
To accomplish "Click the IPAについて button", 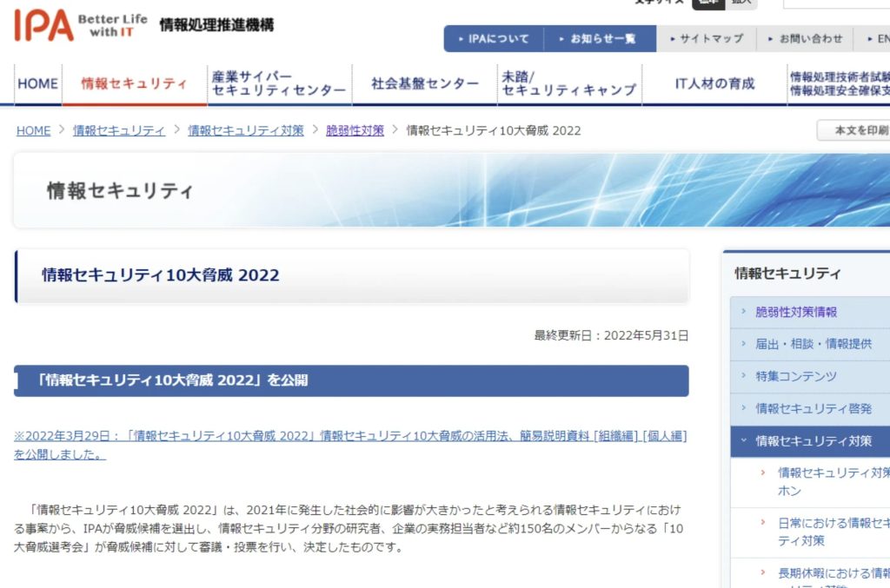I will [x=494, y=38].
